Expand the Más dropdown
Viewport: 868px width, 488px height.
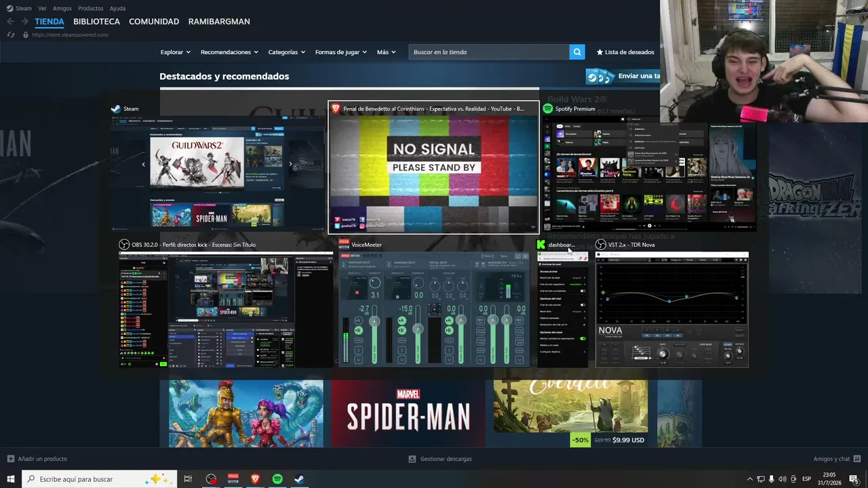pyautogui.click(x=387, y=52)
